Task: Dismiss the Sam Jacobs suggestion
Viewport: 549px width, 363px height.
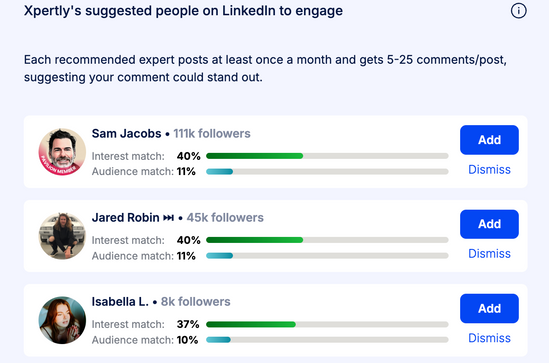Action: 489,169
